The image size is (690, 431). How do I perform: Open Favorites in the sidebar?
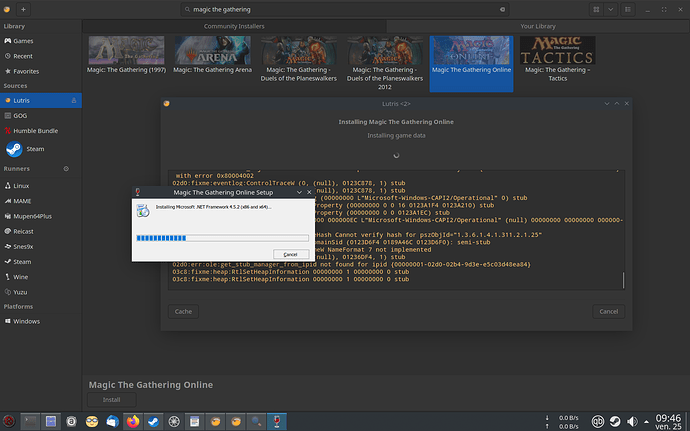(x=40, y=71)
